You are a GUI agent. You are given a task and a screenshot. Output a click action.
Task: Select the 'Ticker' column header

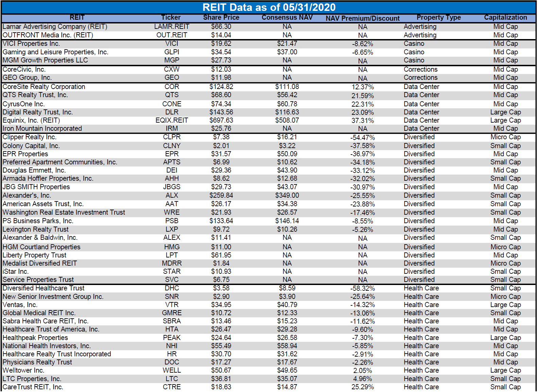(x=171, y=18)
